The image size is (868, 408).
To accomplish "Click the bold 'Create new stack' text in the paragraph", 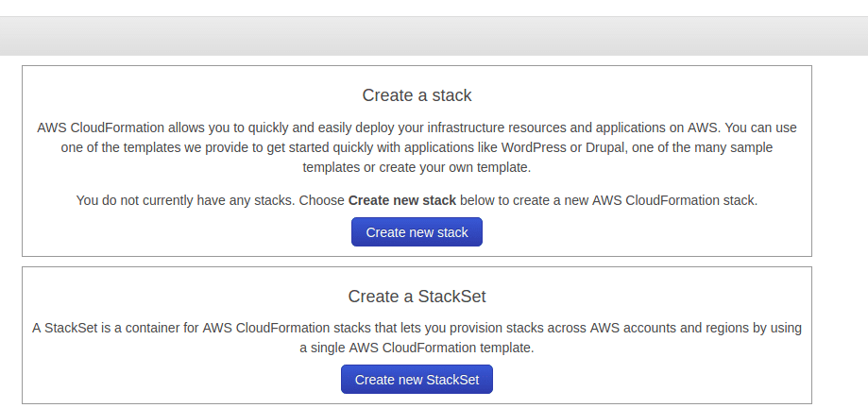I will (402, 200).
